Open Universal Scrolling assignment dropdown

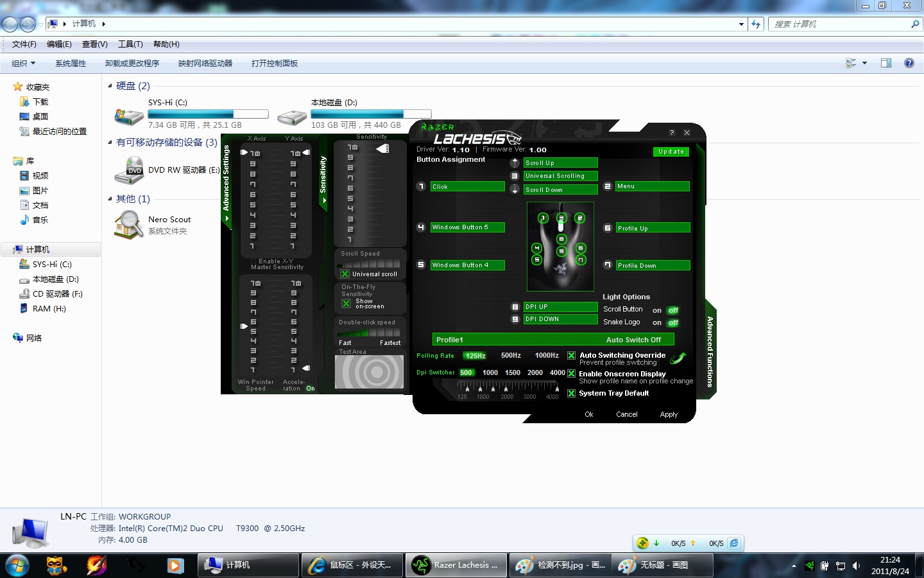click(x=560, y=176)
